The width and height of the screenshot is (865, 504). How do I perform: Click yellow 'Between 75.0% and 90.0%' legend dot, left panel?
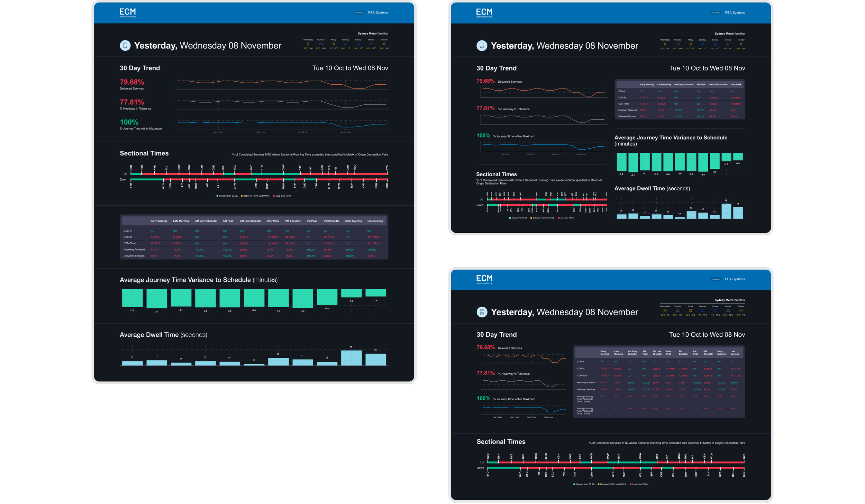click(242, 196)
